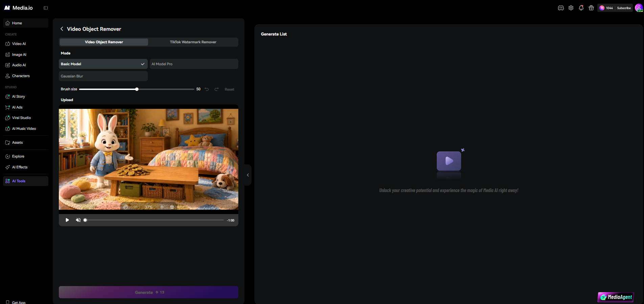Go to Home in sidebar

[x=26, y=23]
